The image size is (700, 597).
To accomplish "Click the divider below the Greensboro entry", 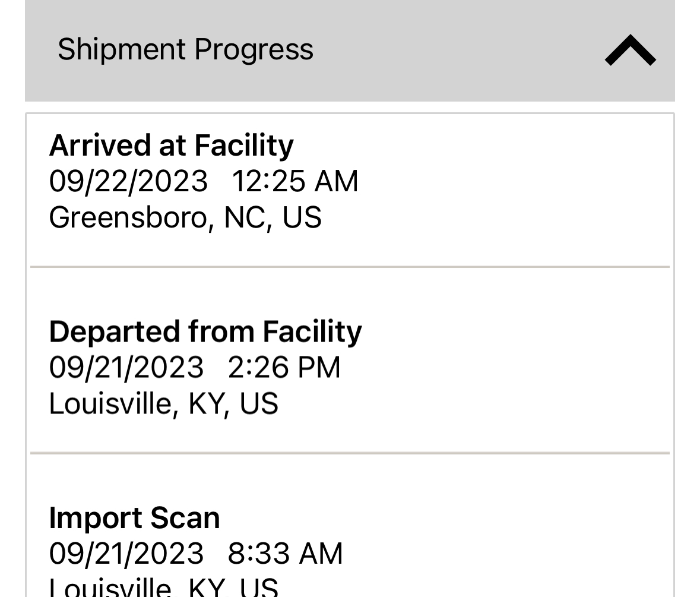I will click(350, 267).
